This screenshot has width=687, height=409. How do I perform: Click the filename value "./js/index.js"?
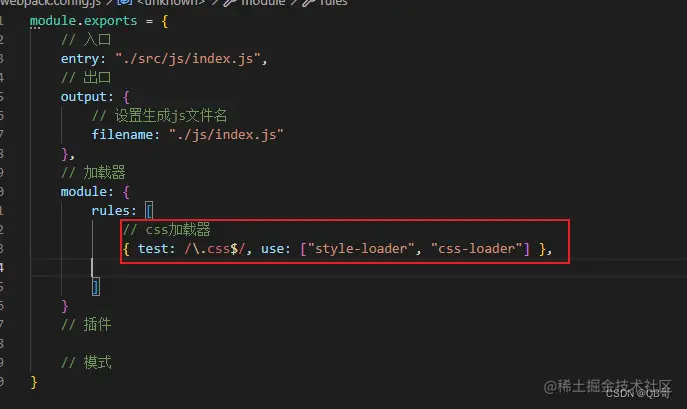pos(226,134)
